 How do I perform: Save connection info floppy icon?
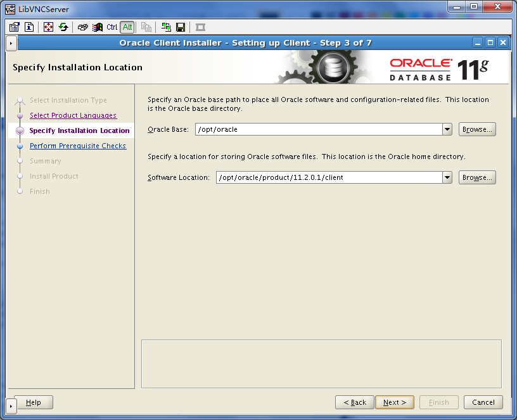(181, 27)
